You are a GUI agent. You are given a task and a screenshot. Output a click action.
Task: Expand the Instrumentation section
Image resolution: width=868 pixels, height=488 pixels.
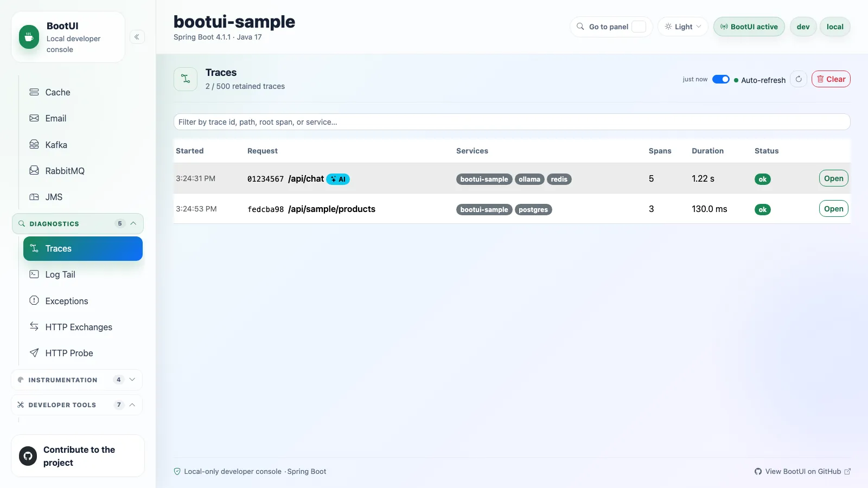(x=76, y=380)
